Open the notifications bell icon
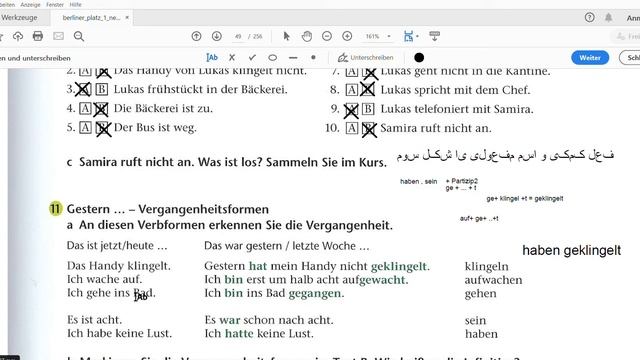The width and height of the screenshot is (640, 360). coord(608,18)
